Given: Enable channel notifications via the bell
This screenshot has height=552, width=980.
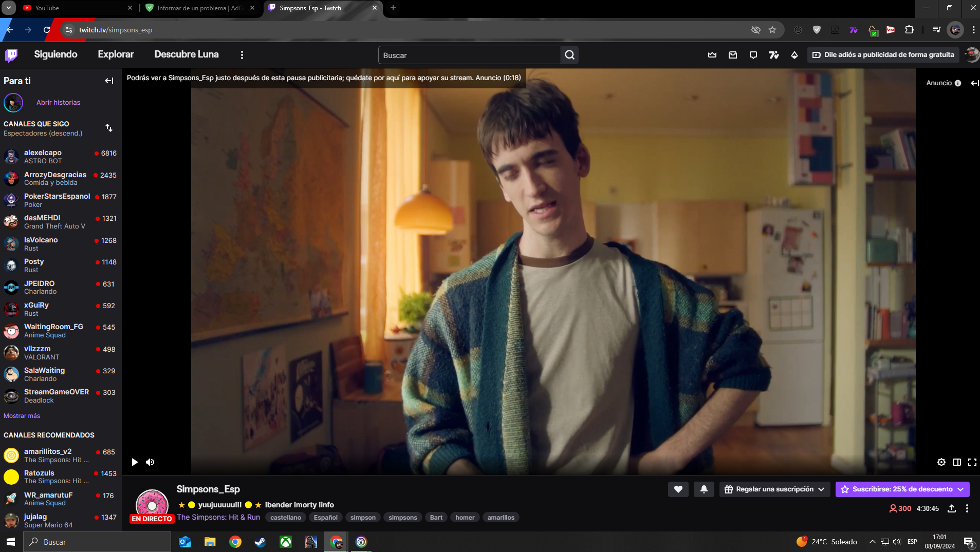Looking at the screenshot, I should pyautogui.click(x=704, y=489).
